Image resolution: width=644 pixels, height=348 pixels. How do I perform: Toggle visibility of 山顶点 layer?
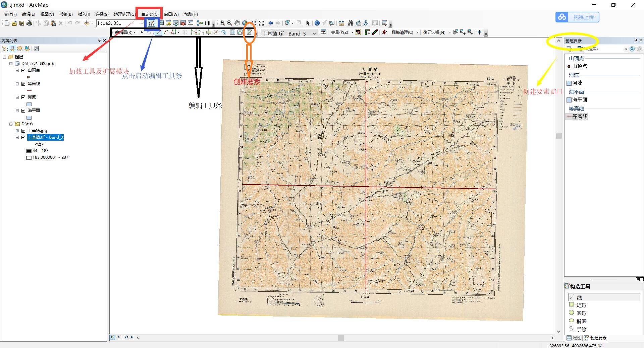coord(23,70)
